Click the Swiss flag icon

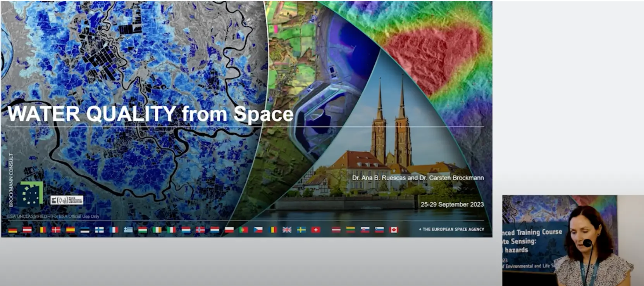pos(316,230)
